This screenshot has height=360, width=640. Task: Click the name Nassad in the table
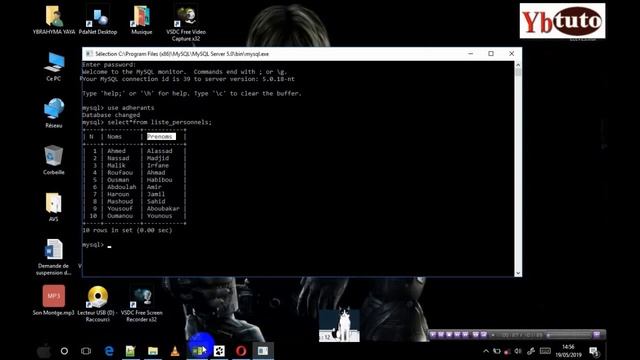(118, 158)
